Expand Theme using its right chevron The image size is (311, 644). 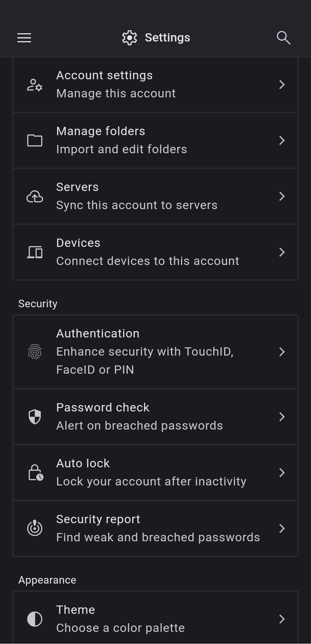282,619
